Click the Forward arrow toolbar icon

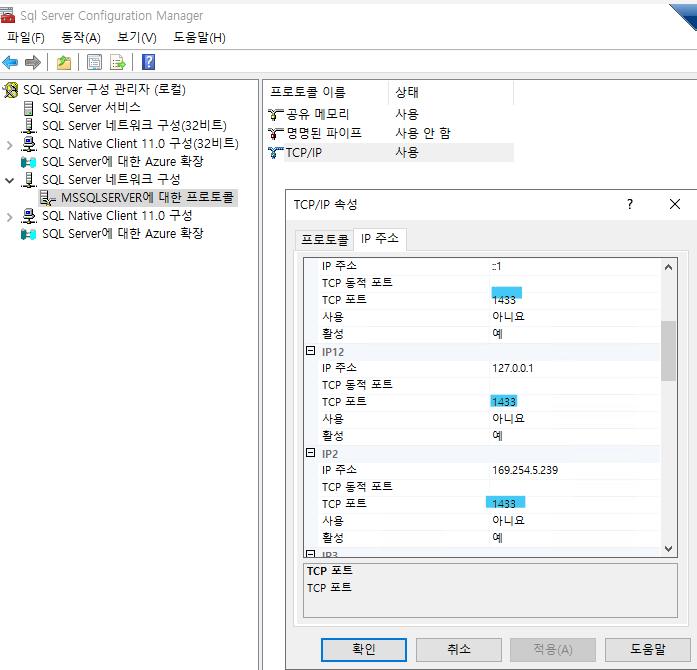(33, 62)
